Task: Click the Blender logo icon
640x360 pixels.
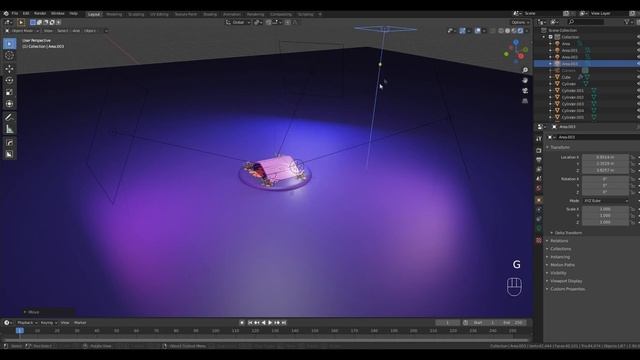Action: click(6, 13)
